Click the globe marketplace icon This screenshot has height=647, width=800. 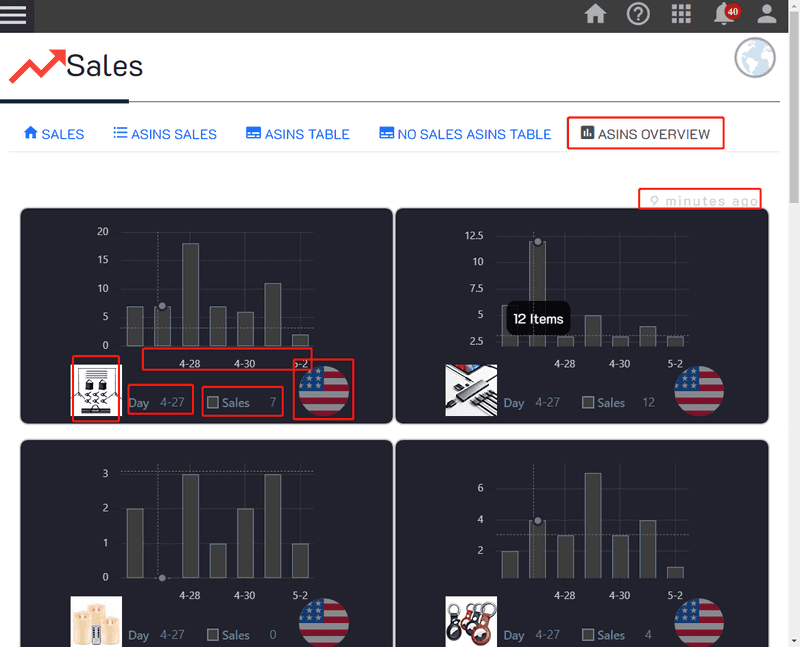(755, 57)
